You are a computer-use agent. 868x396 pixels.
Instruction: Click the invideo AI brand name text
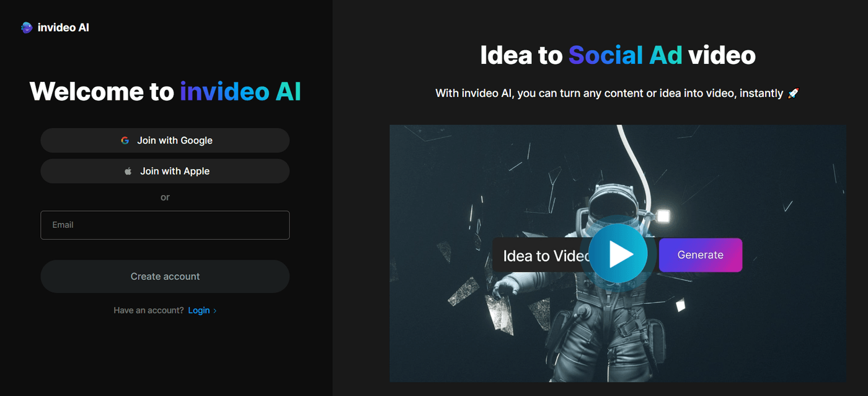point(63,27)
